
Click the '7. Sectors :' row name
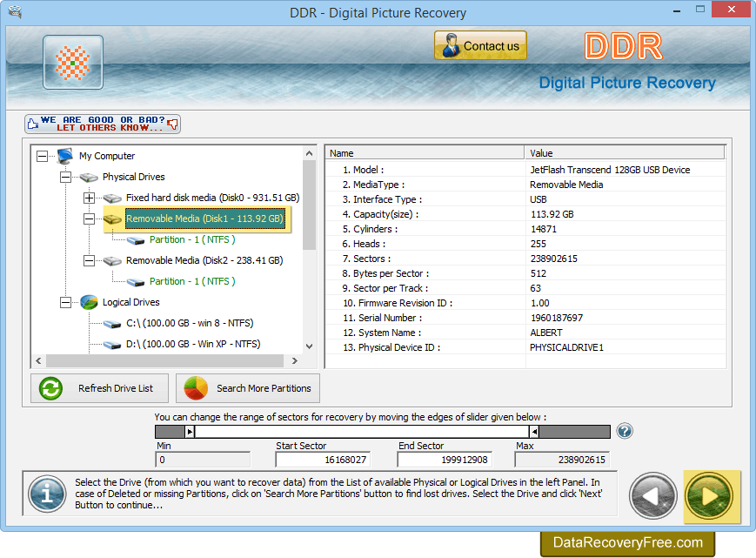pos(366,259)
